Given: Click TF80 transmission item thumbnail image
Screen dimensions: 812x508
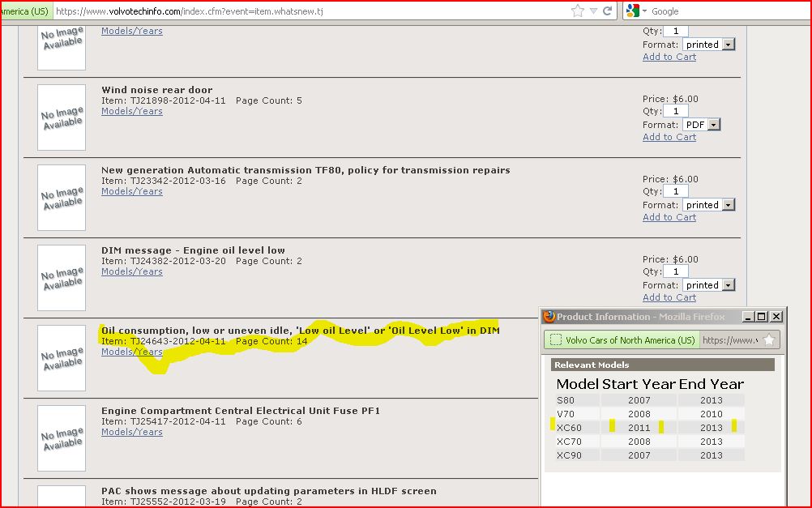Looking at the screenshot, I should [62, 198].
